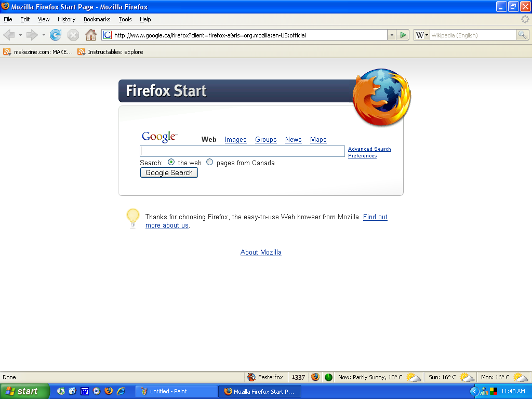Reload the current page
532x399 pixels.
[x=56, y=35]
